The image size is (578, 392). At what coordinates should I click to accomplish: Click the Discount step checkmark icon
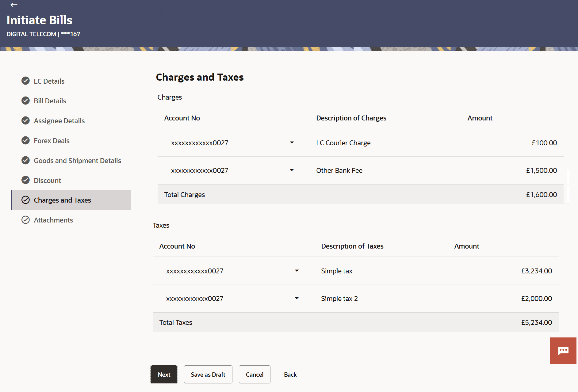click(26, 180)
